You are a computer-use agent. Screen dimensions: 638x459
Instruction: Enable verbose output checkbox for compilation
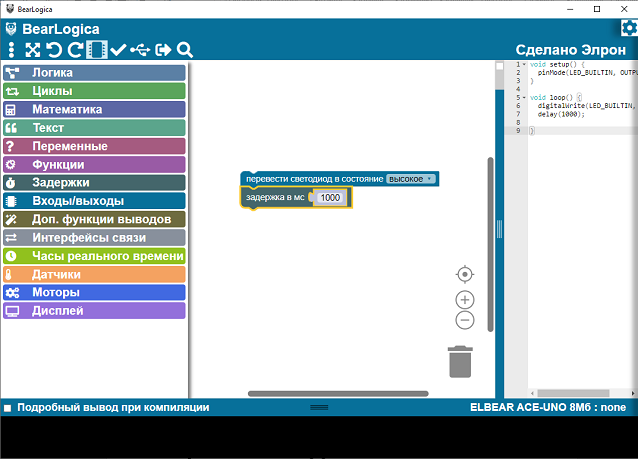click(7, 408)
